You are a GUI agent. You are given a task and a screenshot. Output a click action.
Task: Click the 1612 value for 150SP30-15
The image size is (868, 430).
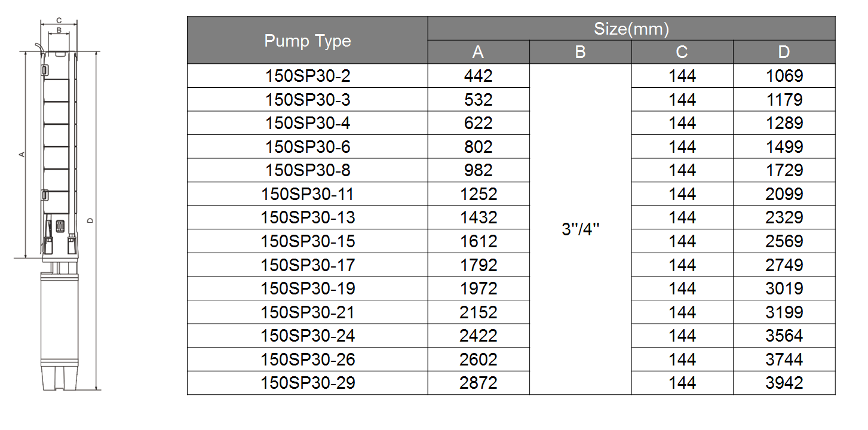coord(479,241)
